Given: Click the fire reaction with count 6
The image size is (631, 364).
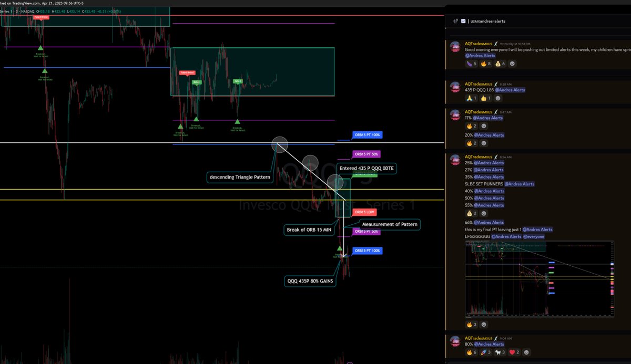Looking at the screenshot, I should pos(471,352).
